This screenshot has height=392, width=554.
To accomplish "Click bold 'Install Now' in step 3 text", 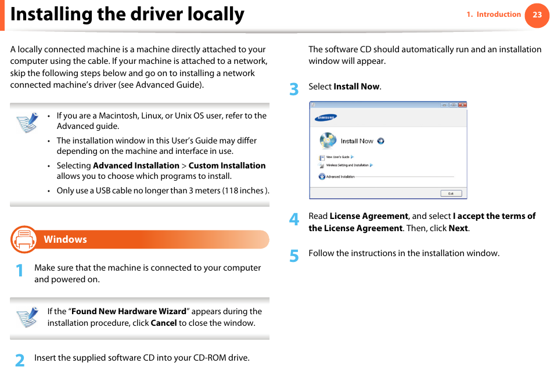I will [x=357, y=87].
